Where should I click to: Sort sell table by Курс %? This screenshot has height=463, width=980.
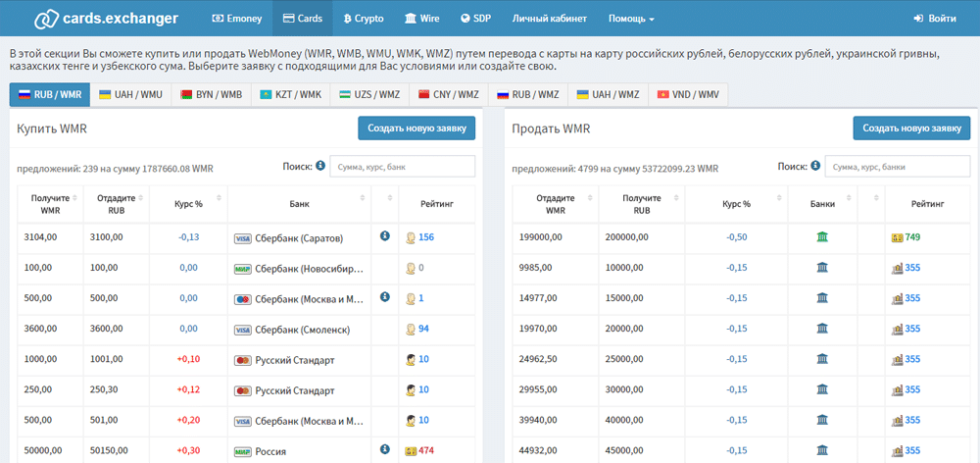(736, 204)
